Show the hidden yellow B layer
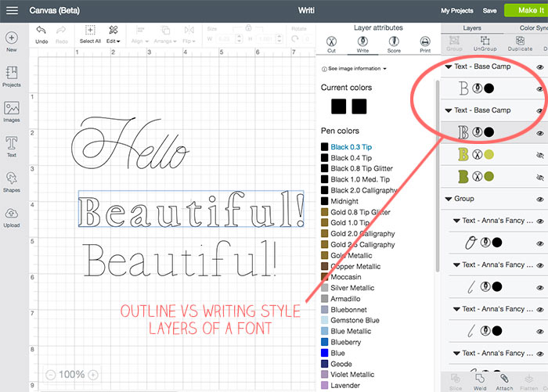The width and height of the screenshot is (548, 392). (540, 155)
